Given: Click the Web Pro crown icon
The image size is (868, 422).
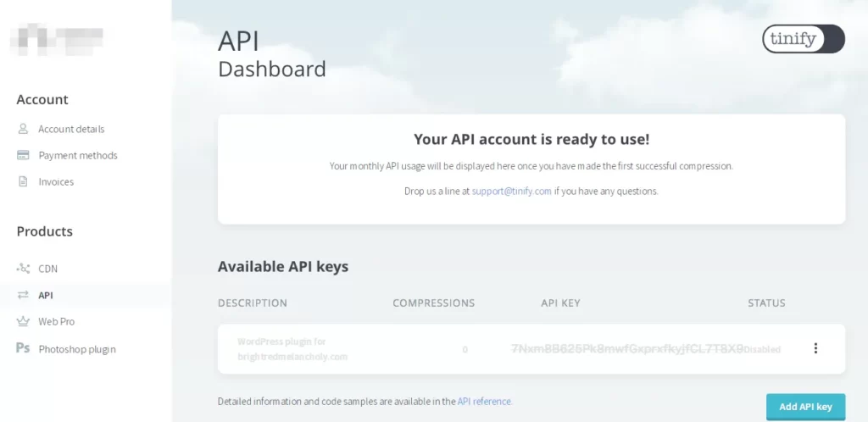Looking at the screenshot, I should [23, 321].
